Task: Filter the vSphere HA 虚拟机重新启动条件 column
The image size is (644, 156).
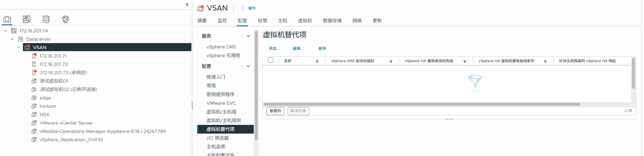Action: 545,62
